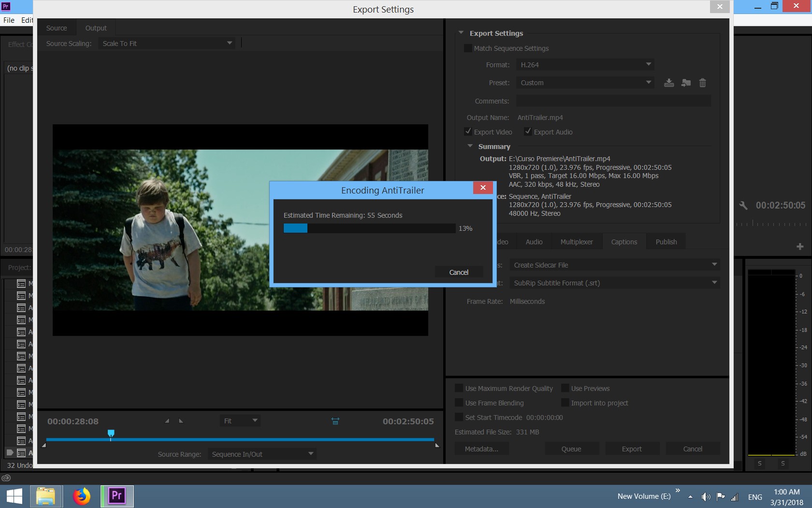The image size is (812, 508).
Task: Click the Premiere Pro app icon in title bar
Action: tap(6, 6)
